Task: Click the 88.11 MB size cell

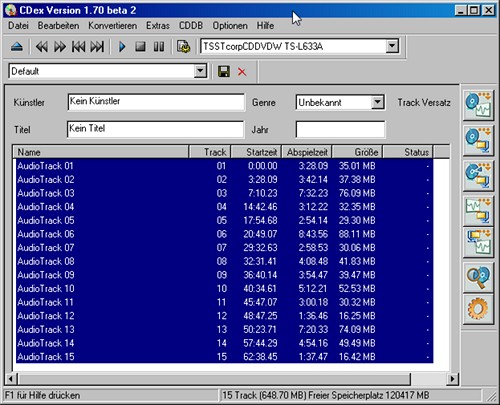Action: click(357, 234)
